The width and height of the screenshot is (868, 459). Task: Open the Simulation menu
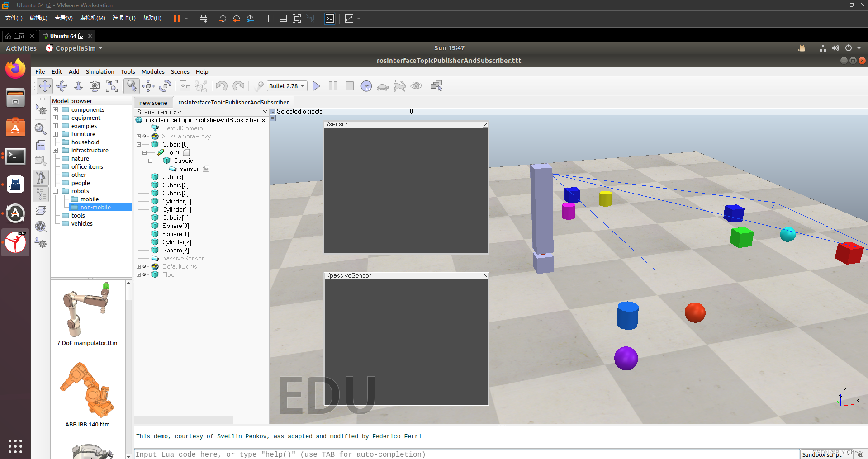(100, 71)
